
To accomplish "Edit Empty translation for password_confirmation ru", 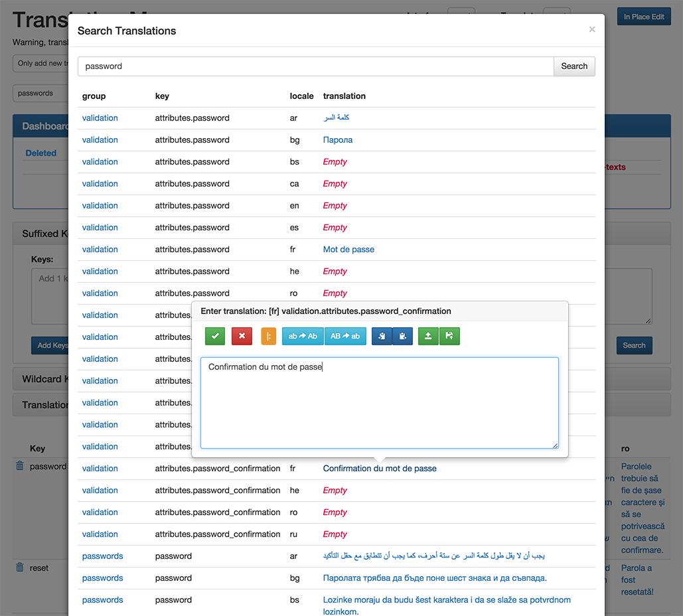I will [335, 534].
